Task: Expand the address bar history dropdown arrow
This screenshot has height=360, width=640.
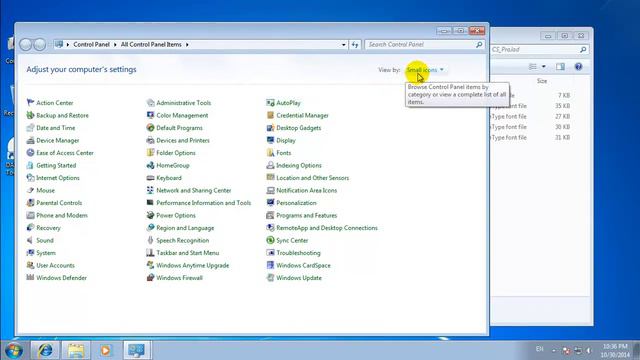Action: pyautogui.click(x=343, y=44)
